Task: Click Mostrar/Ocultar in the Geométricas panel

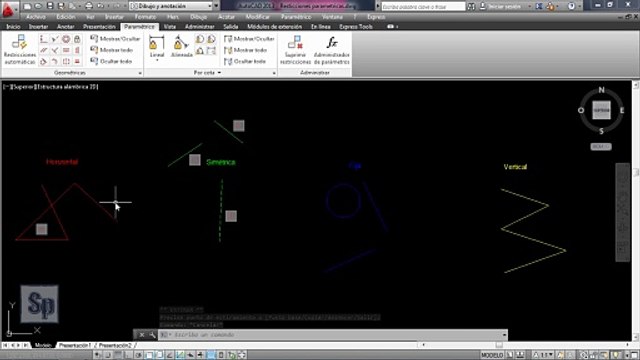Action: point(116,39)
